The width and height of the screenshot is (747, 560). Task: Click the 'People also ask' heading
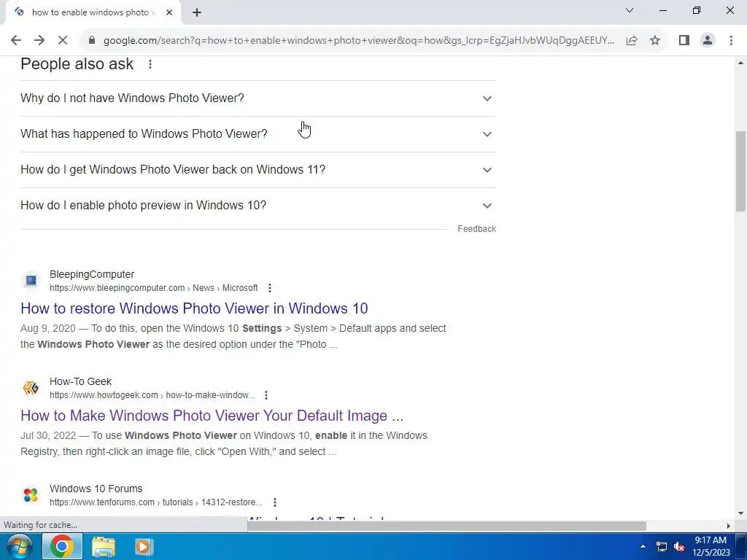[x=77, y=64]
